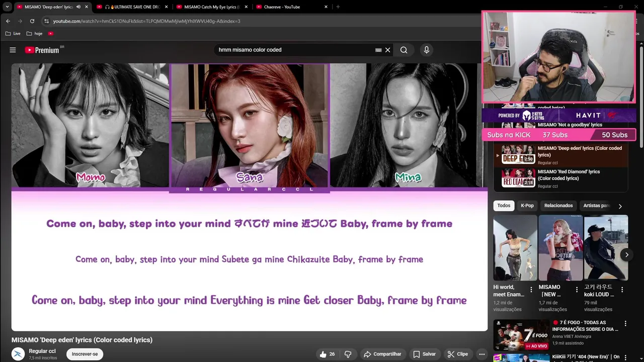Image resolution: width=644 pixels, height=362 pixels.
Task: Click Inscrever-se subscribe button
Action: [85, 354]
